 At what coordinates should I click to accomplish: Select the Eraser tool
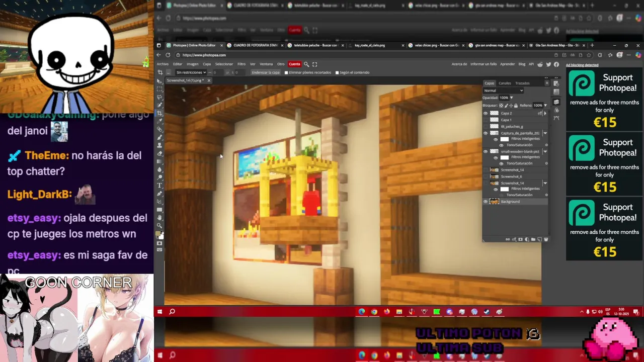pyautogui.click(x=160, y=154)
